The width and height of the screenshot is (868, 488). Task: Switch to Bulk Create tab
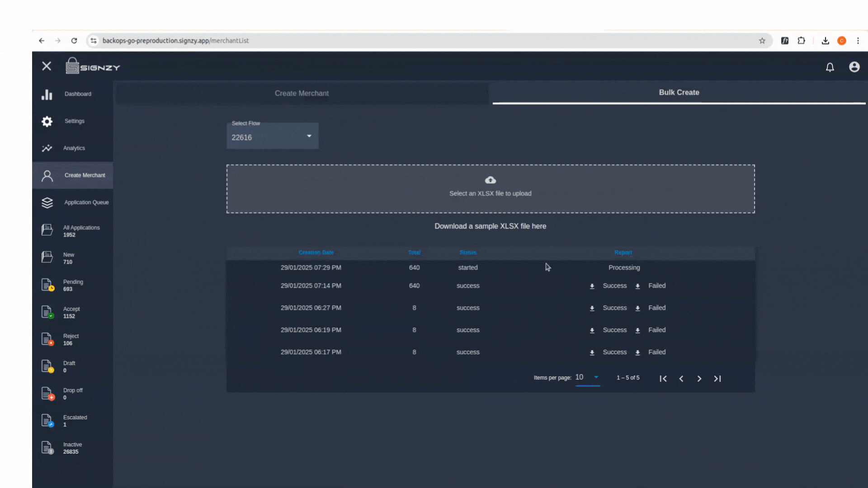pos(679,92)
